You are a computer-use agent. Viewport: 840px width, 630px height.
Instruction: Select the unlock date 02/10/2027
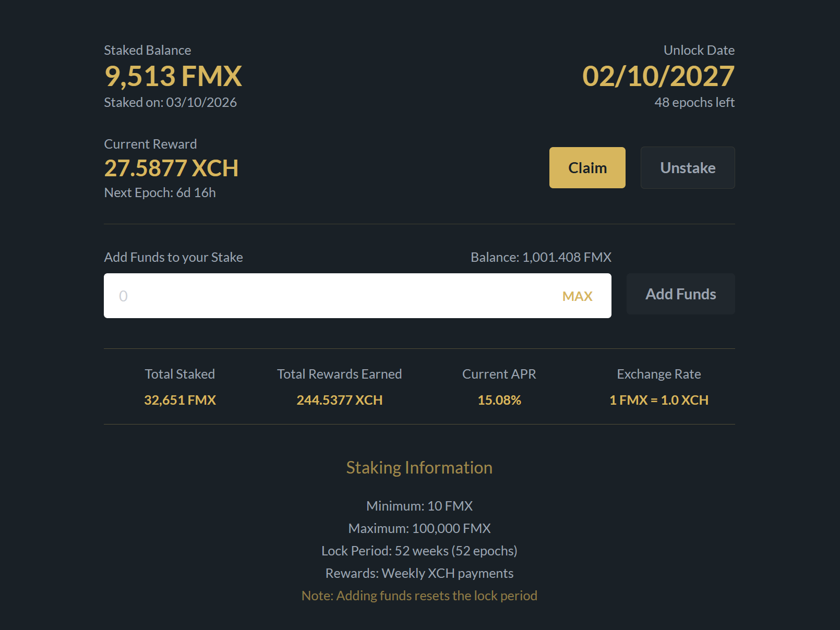coord(658,76)
